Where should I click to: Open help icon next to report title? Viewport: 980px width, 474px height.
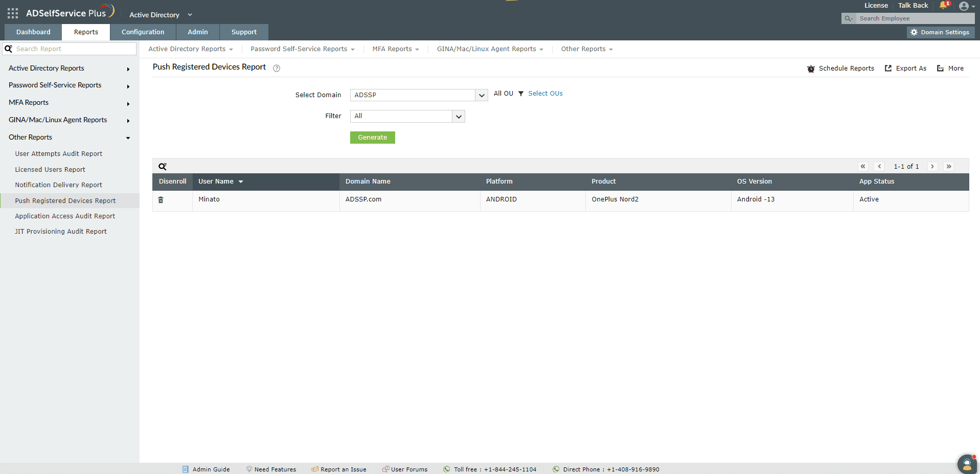pyautogui.click(x=277, y=68)
